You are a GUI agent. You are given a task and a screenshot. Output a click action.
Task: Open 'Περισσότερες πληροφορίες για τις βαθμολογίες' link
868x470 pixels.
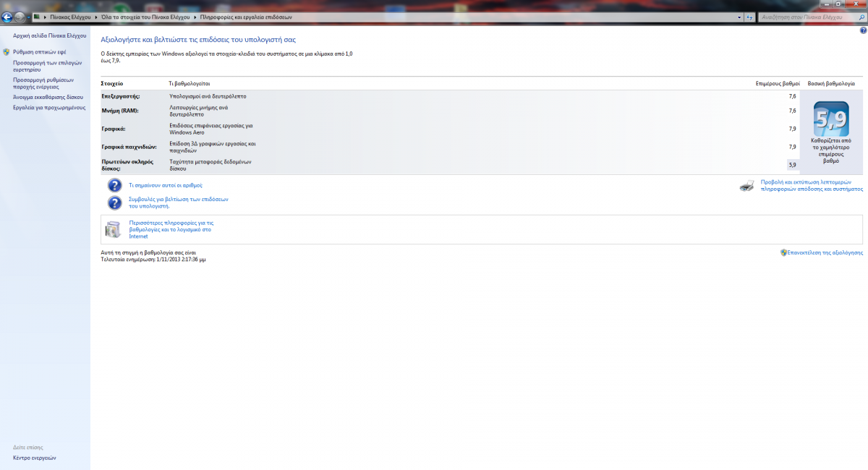[x=171, y=229]
